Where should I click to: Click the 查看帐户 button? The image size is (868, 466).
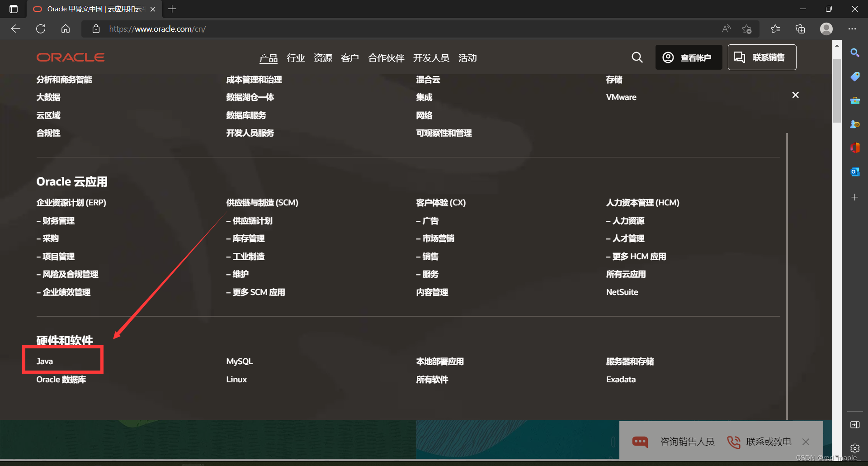click(x=689, y=57)
